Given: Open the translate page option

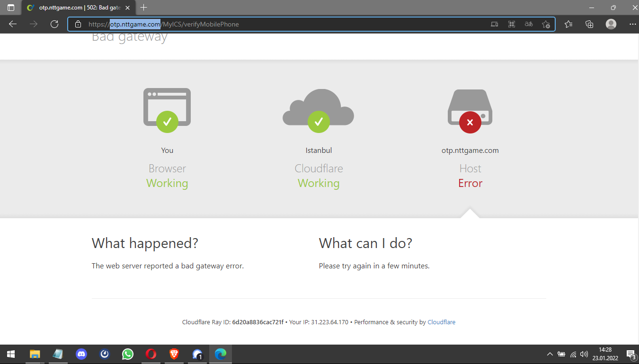Looking at the screenshot, I should 529,24.
